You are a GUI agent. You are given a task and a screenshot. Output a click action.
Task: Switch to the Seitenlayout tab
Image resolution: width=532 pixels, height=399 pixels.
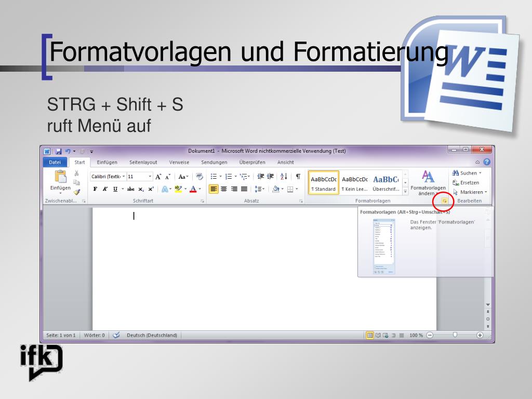[143, 163]
